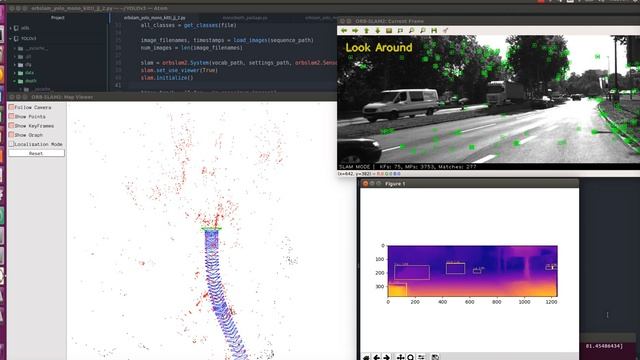Viewport: 640px width, 360px height.
Task: Toggle the Show Graph checkbox
Action: (11, 135)
